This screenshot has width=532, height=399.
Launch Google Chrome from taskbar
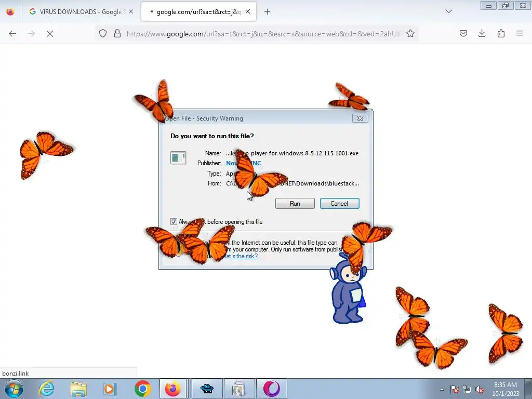click(x=142, y=389)
